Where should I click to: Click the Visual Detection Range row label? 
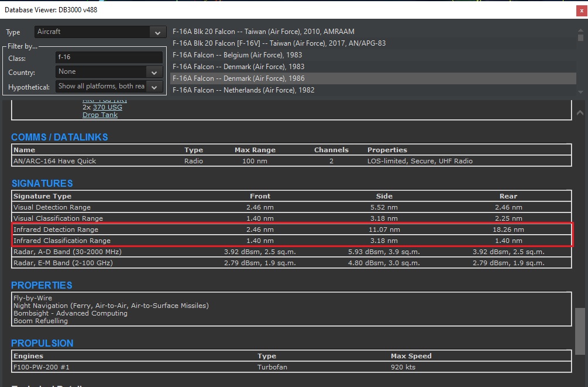click(52, 207)
